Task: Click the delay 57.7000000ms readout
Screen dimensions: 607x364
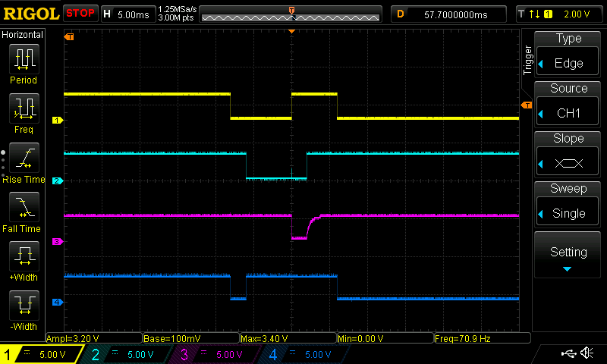Action: click(x=456, y=14)
